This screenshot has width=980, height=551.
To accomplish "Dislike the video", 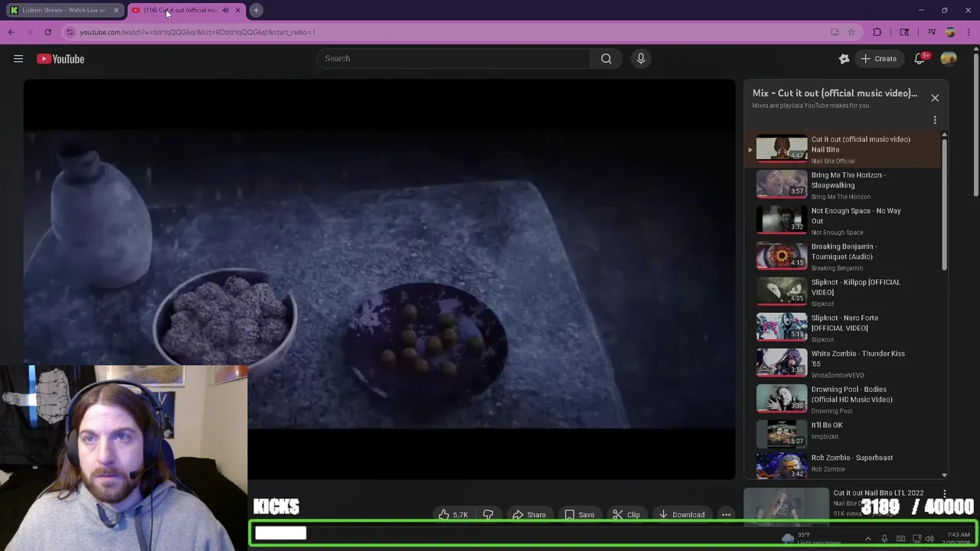I will coord(488,515).
